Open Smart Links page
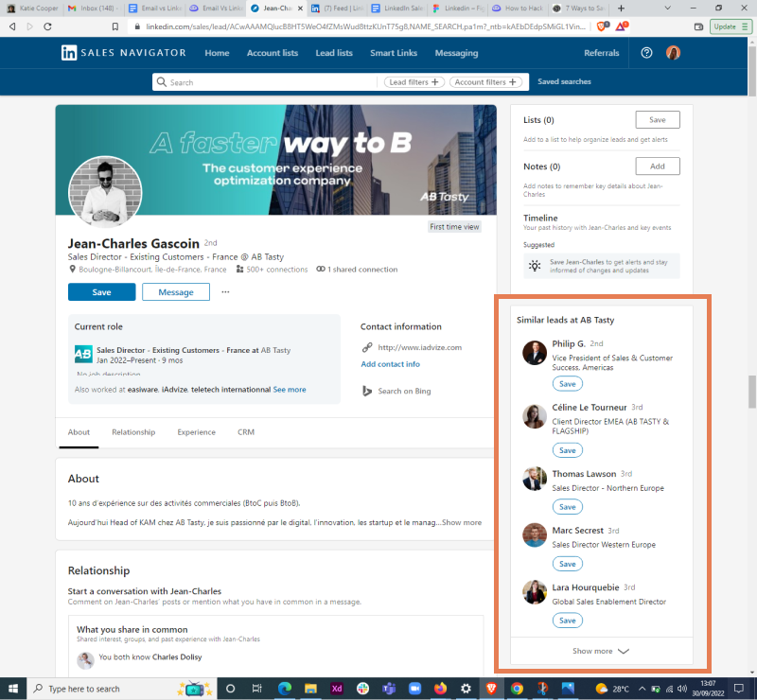This screenshot has width=757, height=700. [x=394, y=53]
